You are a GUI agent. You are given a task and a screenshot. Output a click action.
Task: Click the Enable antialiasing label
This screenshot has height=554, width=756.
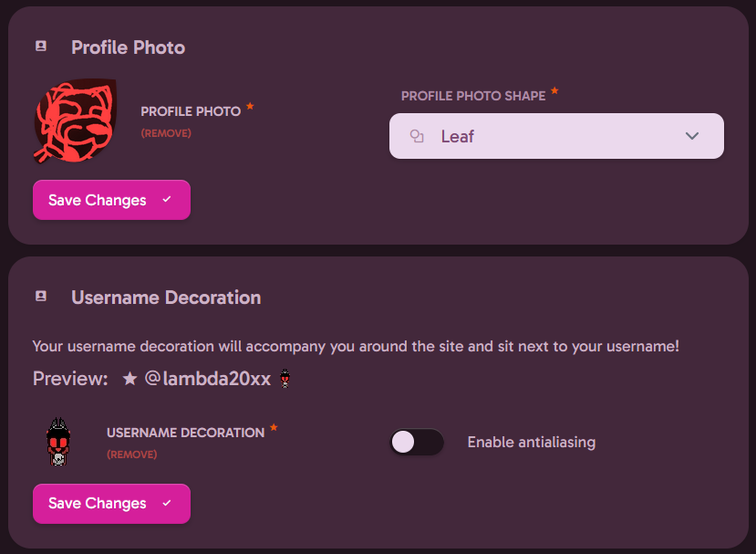tap(532, 442)
